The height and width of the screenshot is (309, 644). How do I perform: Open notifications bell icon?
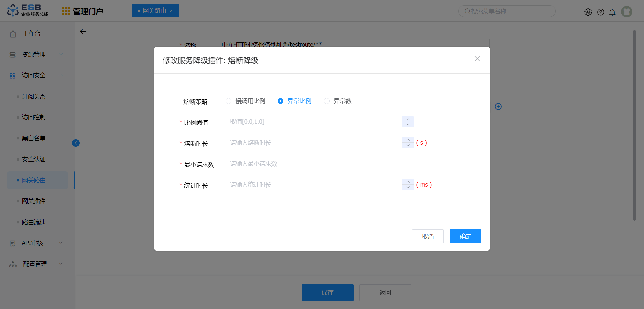pyautogui.click(x=612, y=12)
